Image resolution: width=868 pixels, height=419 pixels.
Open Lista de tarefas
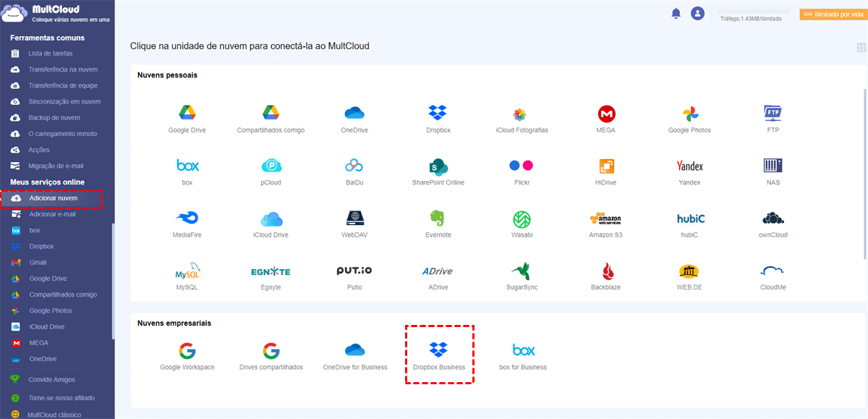coord(51,54)
